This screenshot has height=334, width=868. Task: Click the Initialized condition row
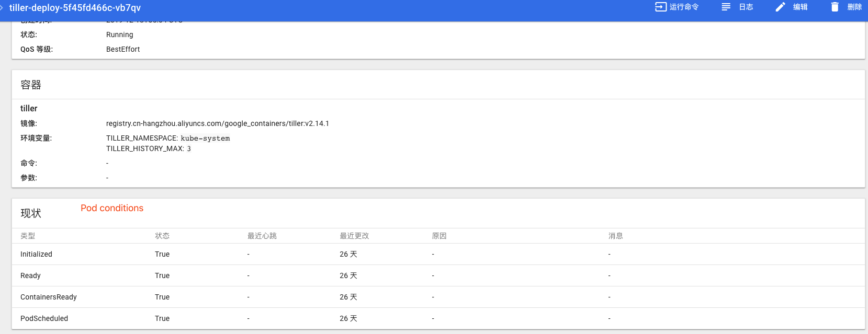(x=438, y=254)
